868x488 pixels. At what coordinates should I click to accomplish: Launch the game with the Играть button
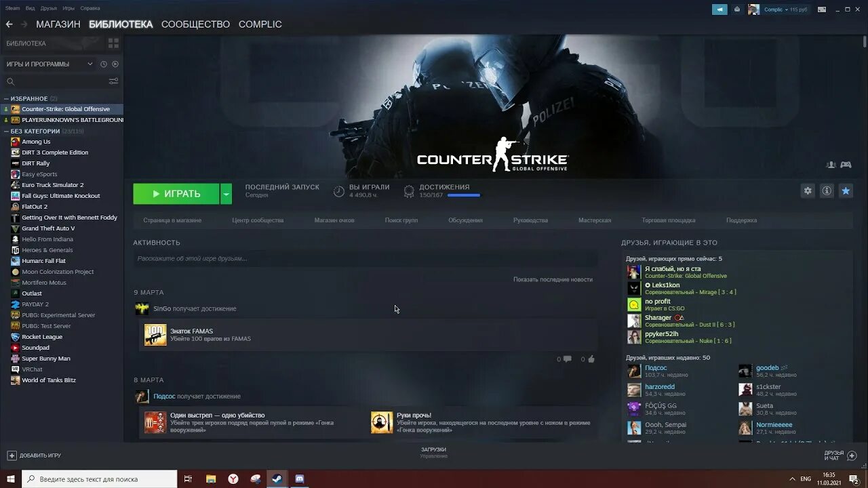176,194
